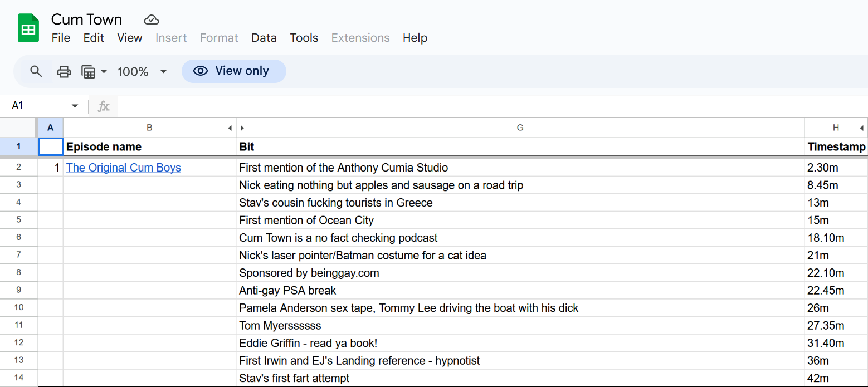868x387 pixels.
Task: Select row 2 header
Action: (19, 168)
